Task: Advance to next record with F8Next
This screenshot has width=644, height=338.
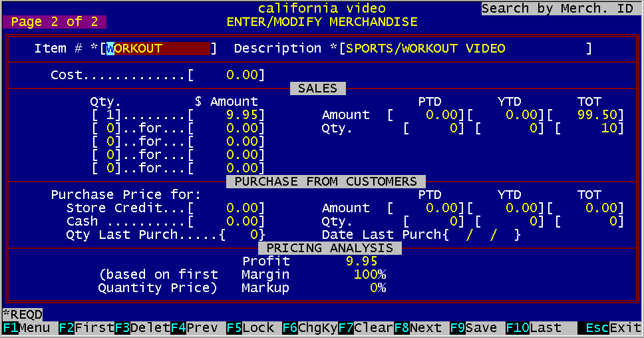Action: pyautogui.click(x=421, y=328)
